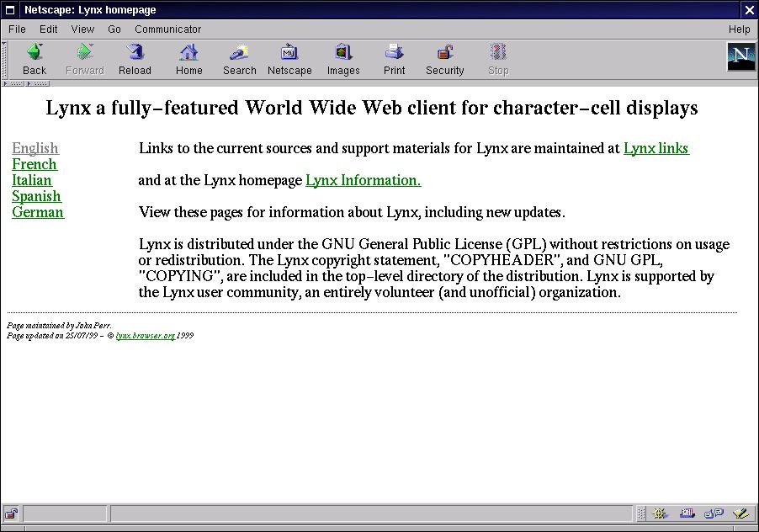The image size is (759, 532).
Task: Open Search from the toolbar
Action: [x=239, y=60]
